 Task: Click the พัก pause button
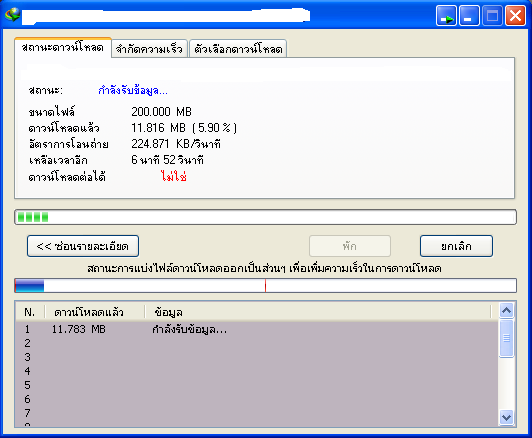click(350, 246)
